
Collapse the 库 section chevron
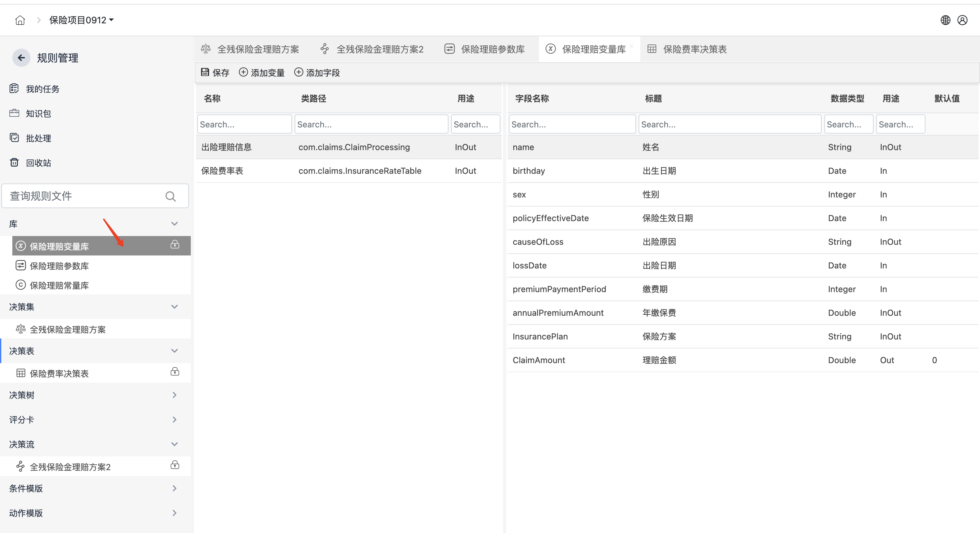[x=174, y=223]
